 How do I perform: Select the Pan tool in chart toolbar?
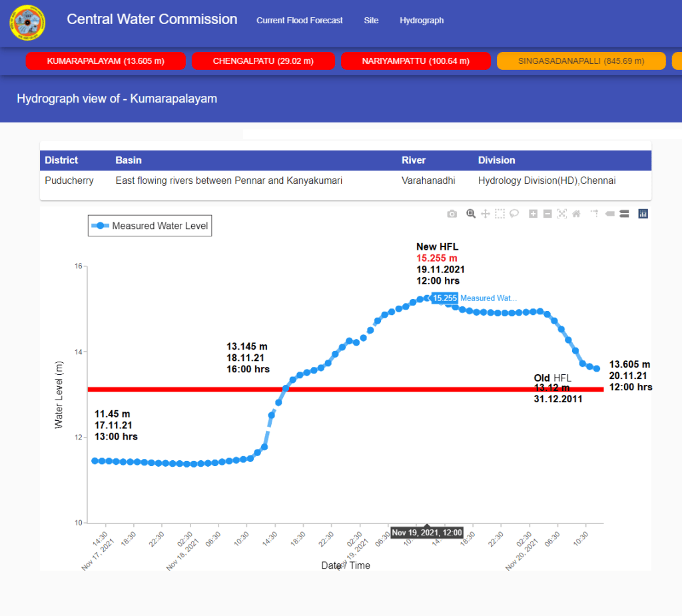(486, 214)
